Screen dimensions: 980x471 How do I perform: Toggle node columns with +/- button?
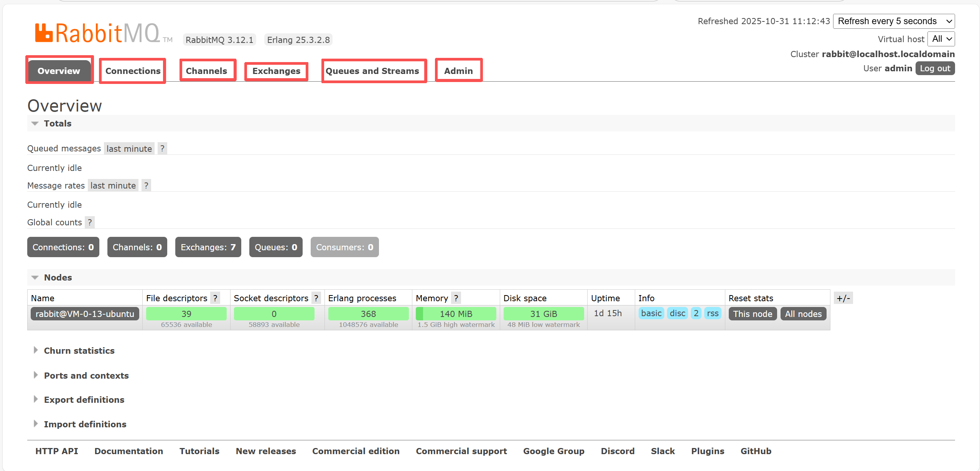click(843, 298)
